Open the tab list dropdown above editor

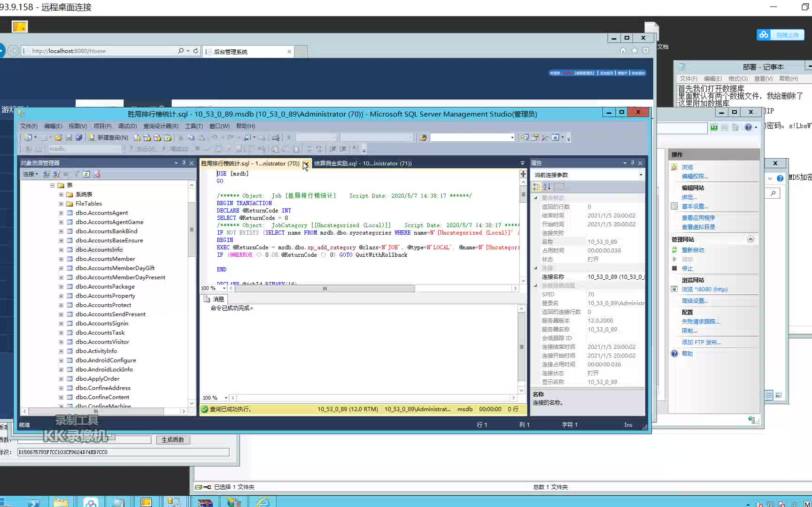pos(522,163)
